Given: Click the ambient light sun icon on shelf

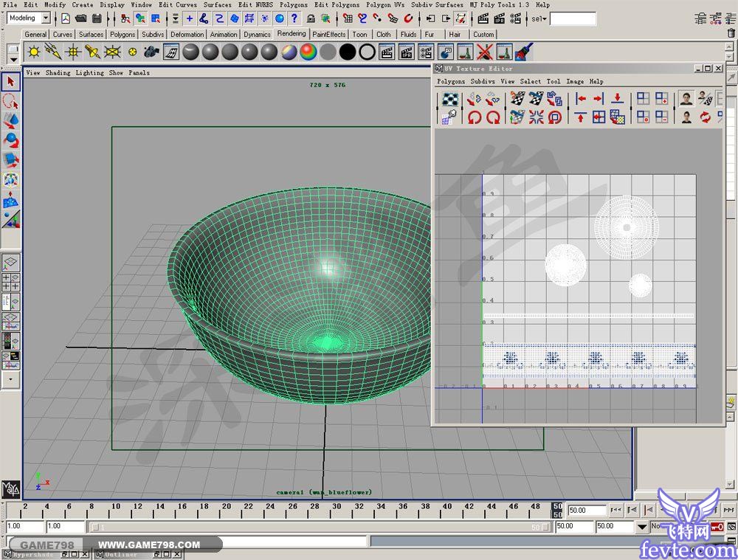Looking at the screenshot, I should click(34, 52).
